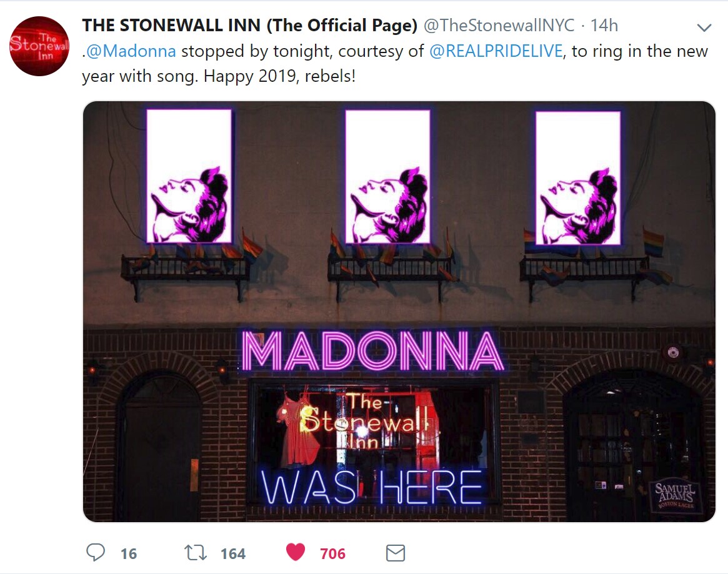The height and width of the screenshot is (574, 728).
Task: Open the tweet options chevron dropdown
Action: 704,28
